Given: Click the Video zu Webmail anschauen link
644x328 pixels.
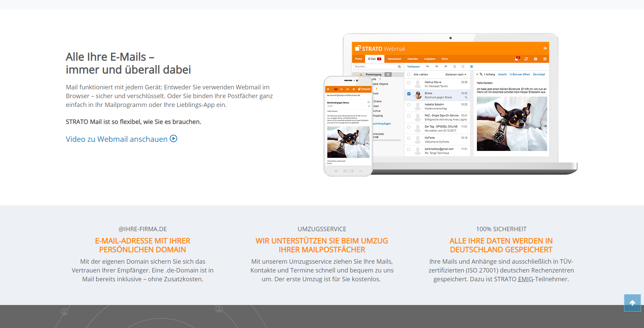Looking at the screenshot, I should (122, 139).
